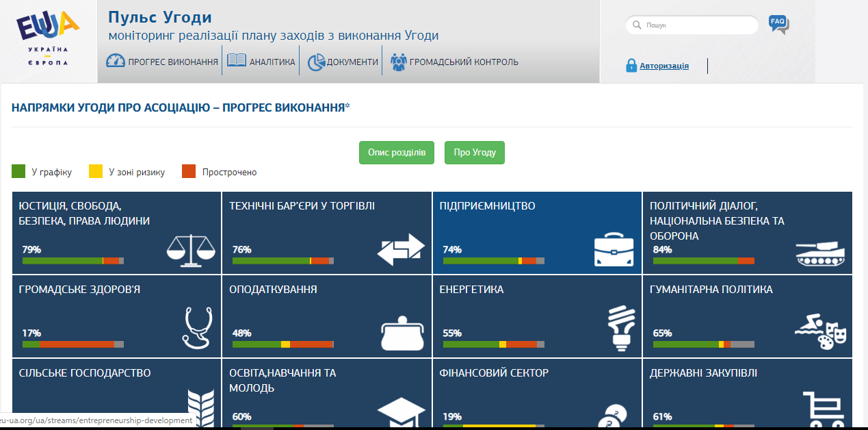
Task: Click the briefcase entrepreneurship icon
Action: click(613, 251)
